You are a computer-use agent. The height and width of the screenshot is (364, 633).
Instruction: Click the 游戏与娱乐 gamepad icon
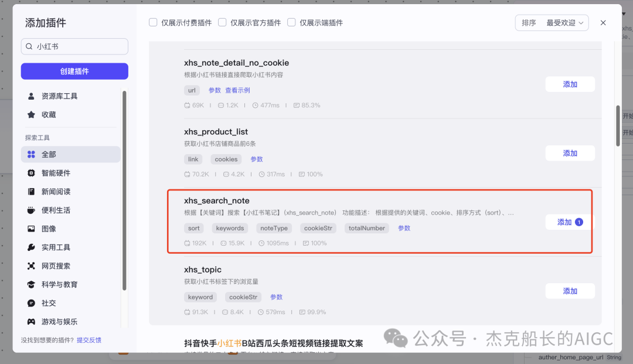31,321
